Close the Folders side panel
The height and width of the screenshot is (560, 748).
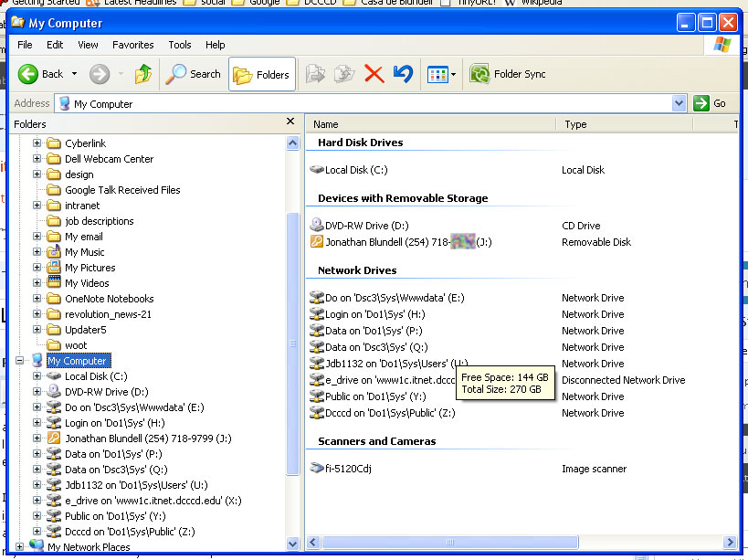[290, 122]
